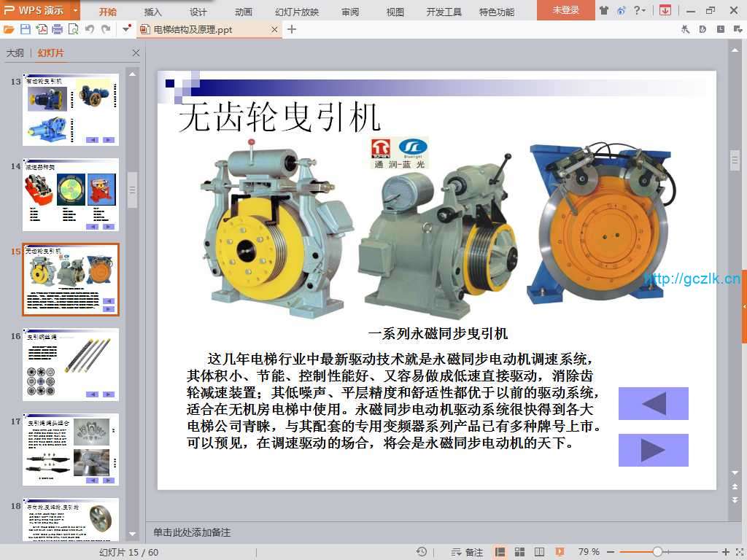Click the zoom slider handle
This screenshot has height=560, width=747.
(657, 552)
